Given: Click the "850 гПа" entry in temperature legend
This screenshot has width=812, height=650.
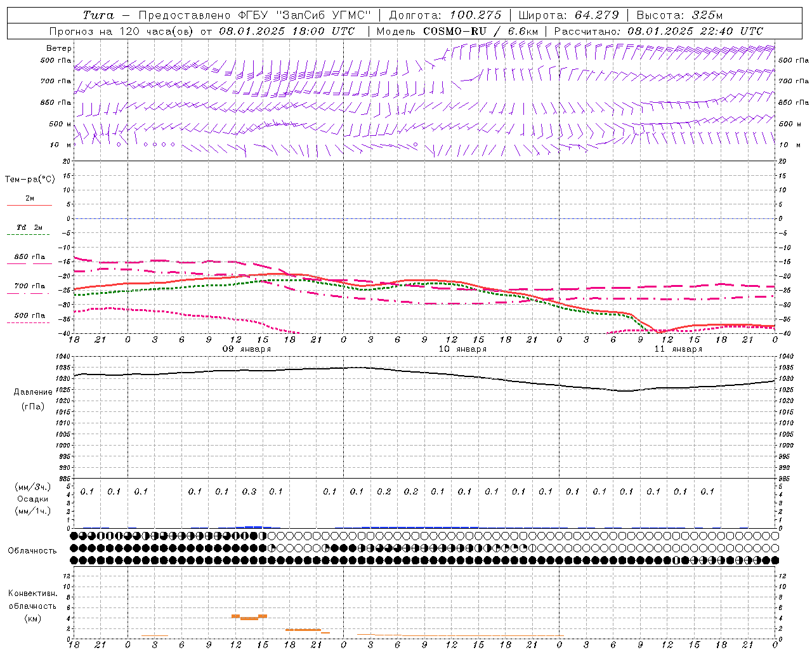Looking at the screenshot, I should (30, 257).
